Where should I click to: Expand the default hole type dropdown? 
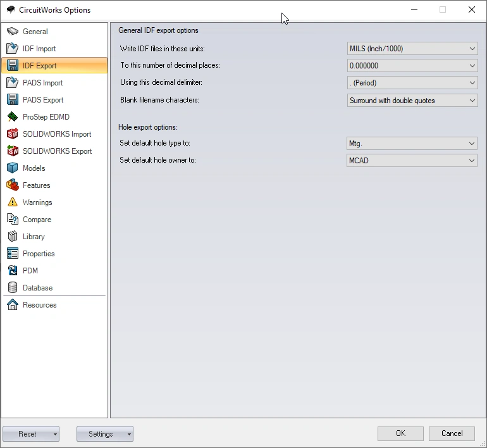click(412, 144)
